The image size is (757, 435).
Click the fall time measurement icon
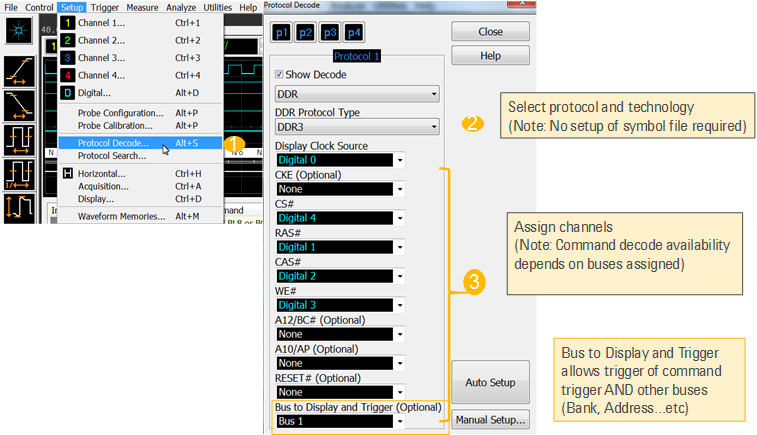(x=20, y=106)
